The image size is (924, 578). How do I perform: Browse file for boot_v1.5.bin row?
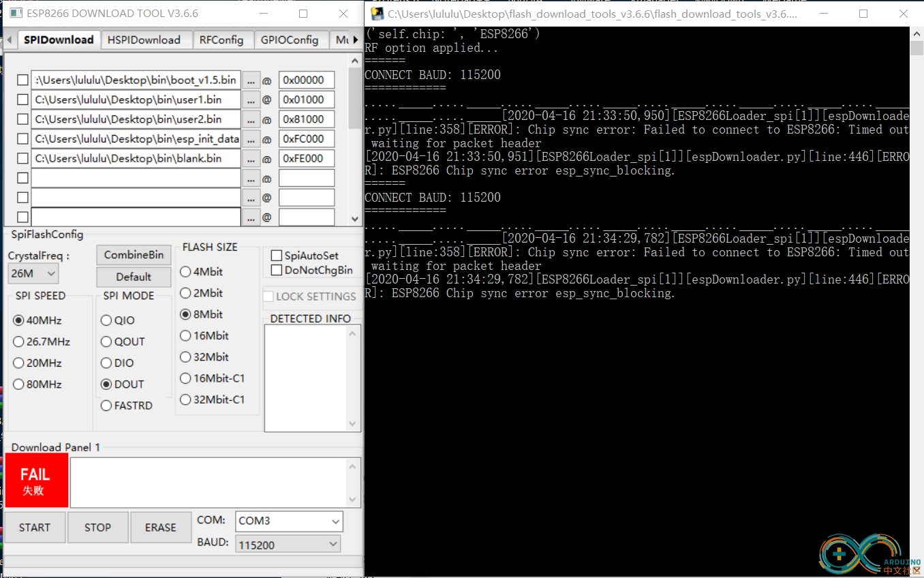coord(251,80)
